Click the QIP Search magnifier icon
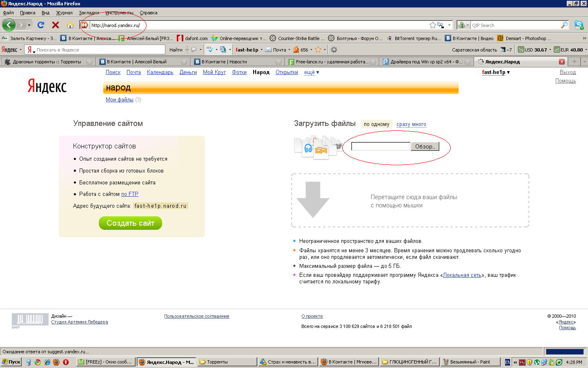Viewport: 588px width, 368px height. [564, 25]
